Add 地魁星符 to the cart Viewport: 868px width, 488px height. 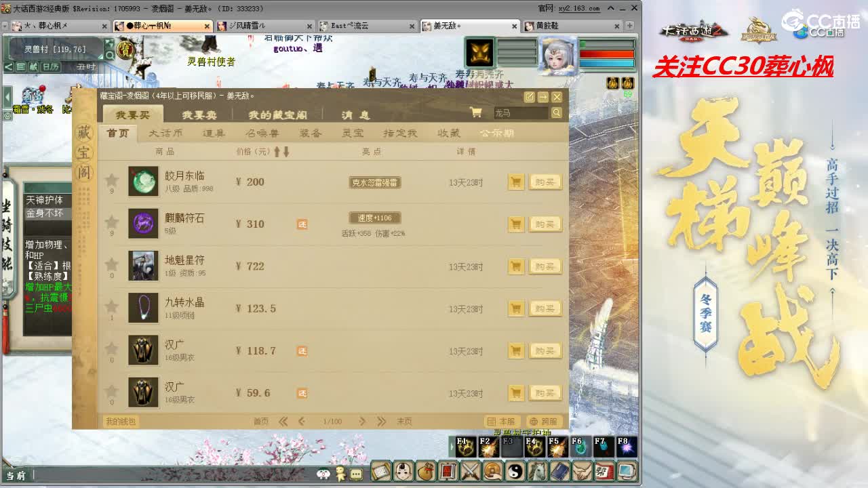point(516,266)
